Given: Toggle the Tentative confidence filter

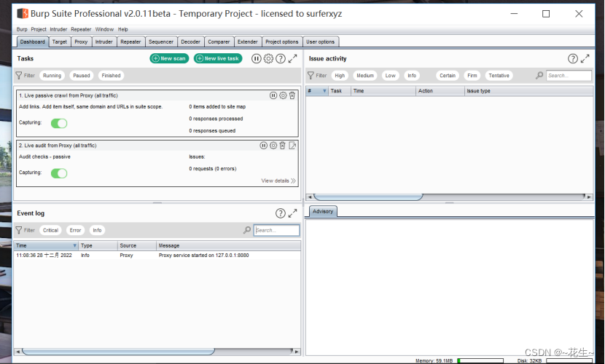Looking at the screenshot, I should click(499, 76).
